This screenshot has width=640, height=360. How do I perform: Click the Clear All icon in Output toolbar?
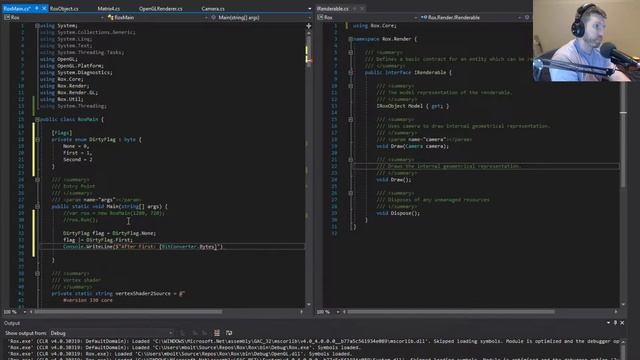(x=217, y=333)
